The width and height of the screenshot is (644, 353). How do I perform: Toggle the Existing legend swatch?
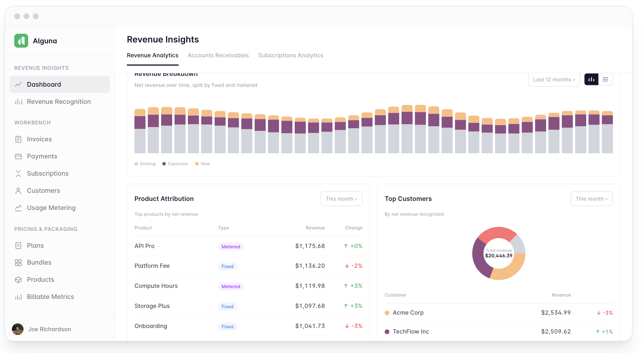136,164
